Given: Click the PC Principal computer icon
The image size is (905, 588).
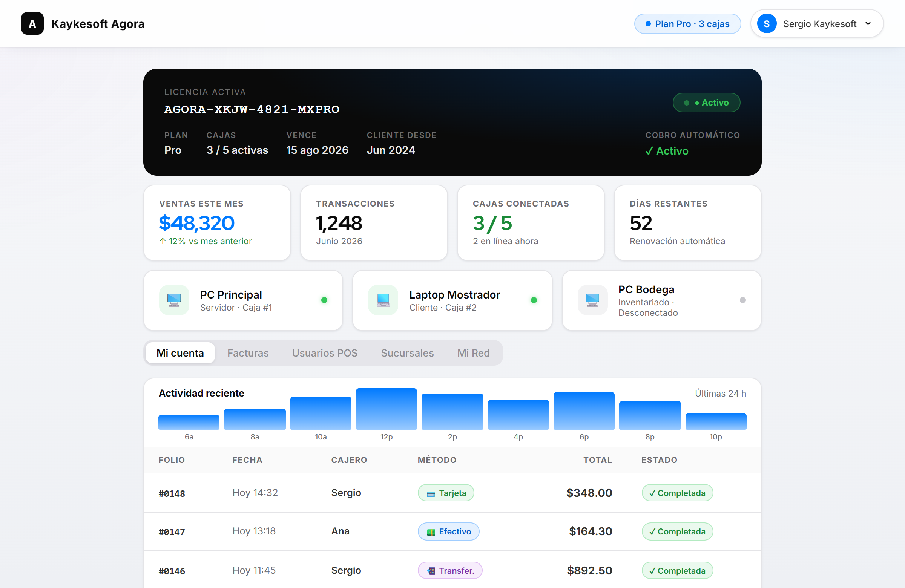Looking at the screenshot, I should [x=174, y=300].
